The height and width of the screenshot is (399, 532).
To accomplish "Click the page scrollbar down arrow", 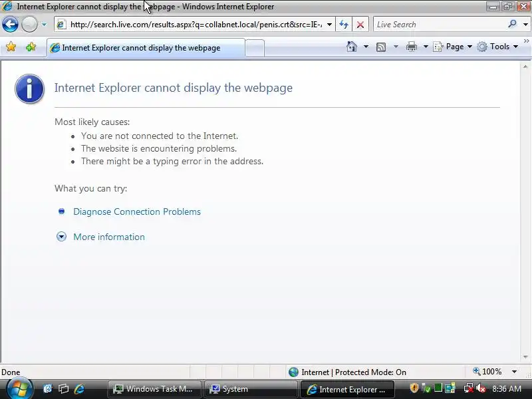I will coord(525,357).
